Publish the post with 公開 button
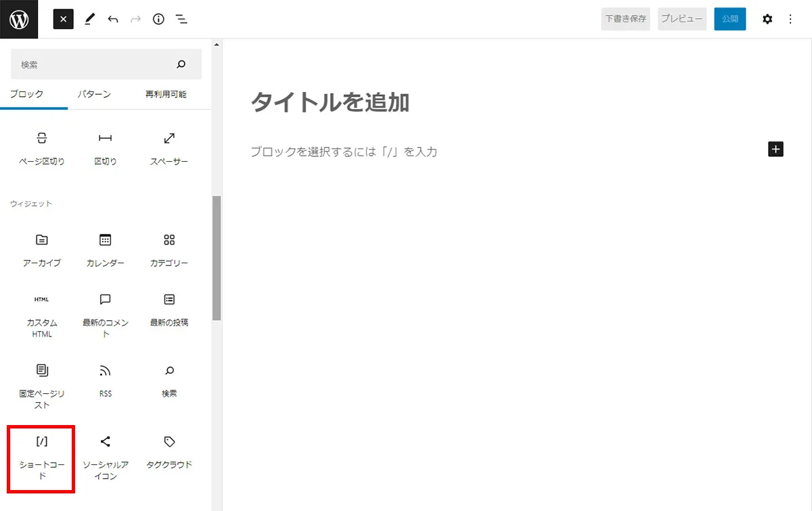The width and height of the screenshot is (812, 511). [729, 19]
